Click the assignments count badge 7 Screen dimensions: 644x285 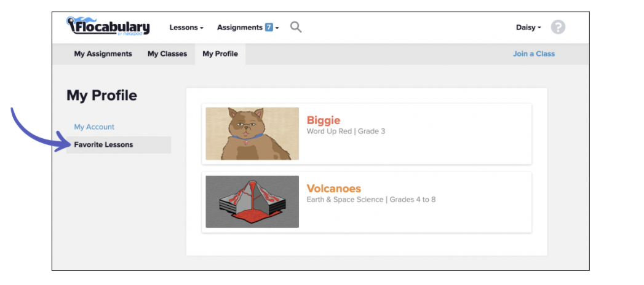[x=269, y=28]
